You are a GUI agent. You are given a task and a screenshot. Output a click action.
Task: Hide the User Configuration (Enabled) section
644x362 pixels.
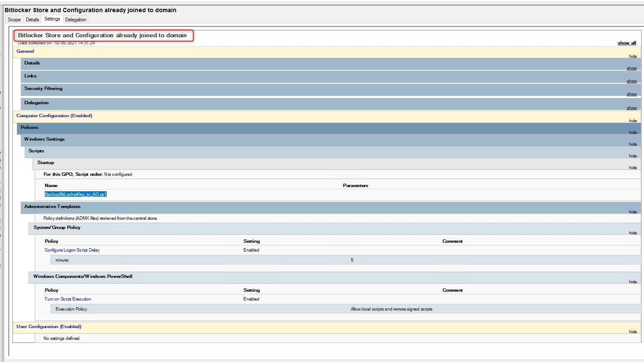pyautogui.click(x=633, y=331)
